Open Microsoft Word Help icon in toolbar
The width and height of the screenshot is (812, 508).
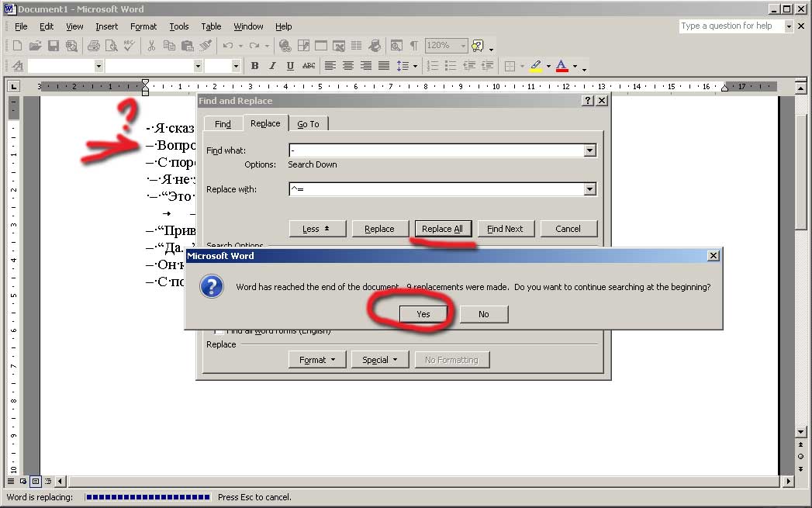[x=478, y=46]
